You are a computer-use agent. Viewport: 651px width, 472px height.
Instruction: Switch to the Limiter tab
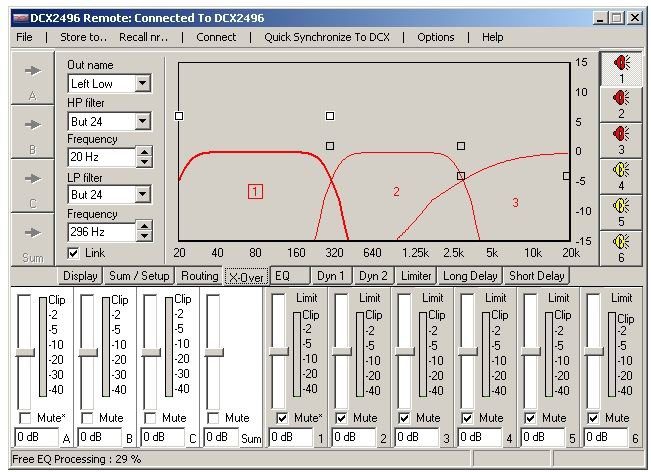click(x=416, y=276)
